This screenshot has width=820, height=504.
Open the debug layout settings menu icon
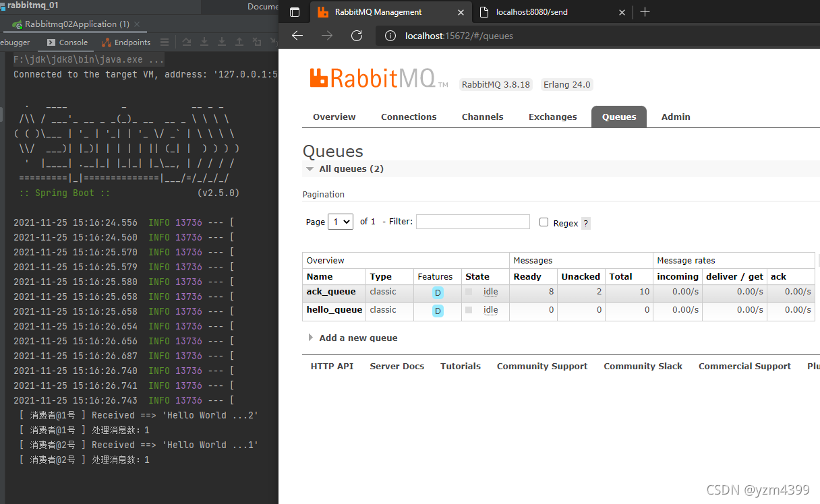pos(165,42)
